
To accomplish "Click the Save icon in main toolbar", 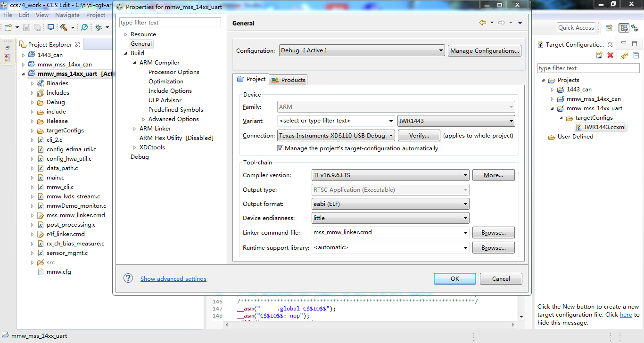I will tap(27, 28).
